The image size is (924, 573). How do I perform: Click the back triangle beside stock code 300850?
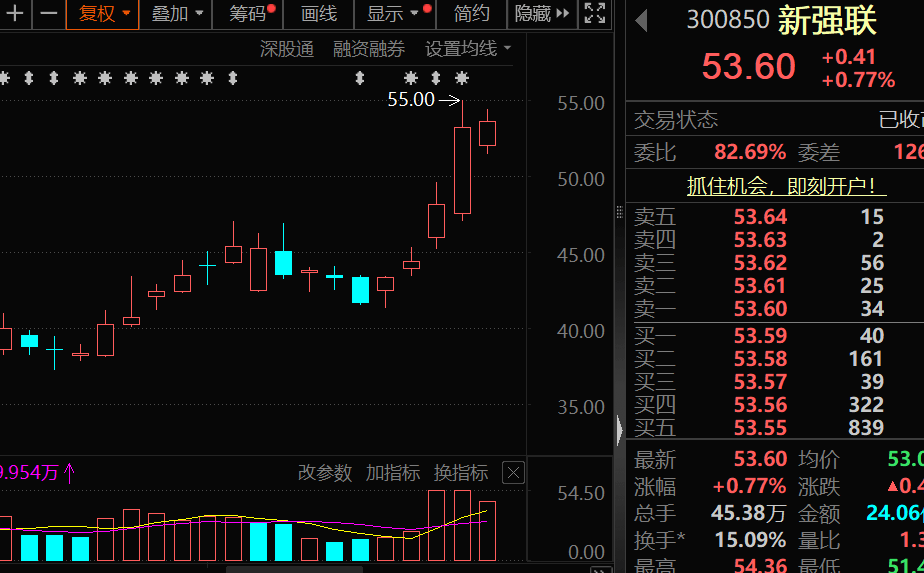pyautogui.click(x=641, y=20)
